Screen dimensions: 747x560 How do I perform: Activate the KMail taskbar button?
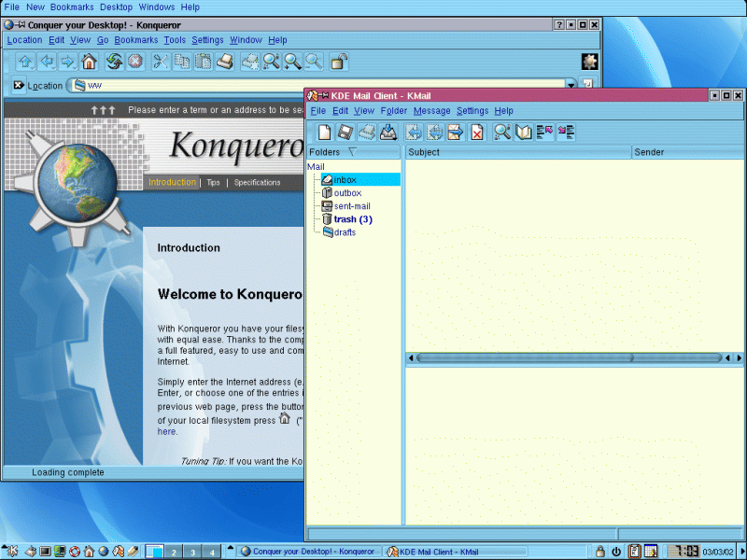tap(456, 552)
